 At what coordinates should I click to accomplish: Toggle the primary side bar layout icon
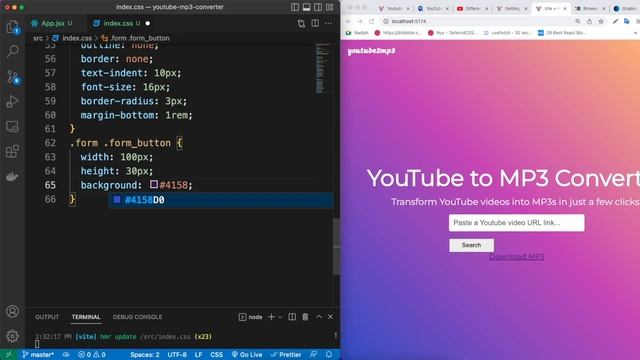(295, 7)
